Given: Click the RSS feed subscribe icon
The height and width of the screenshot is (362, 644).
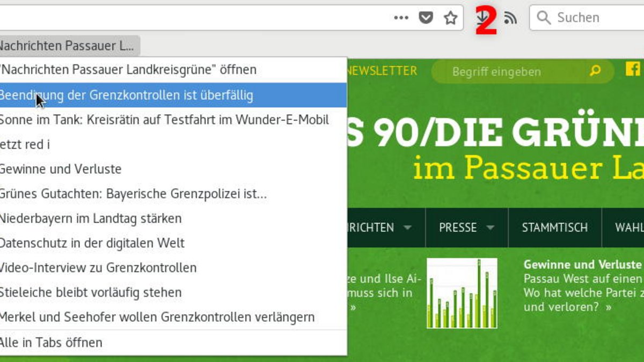Looking at the screenshot, I should pyautogui.click(x=510, y=18).
